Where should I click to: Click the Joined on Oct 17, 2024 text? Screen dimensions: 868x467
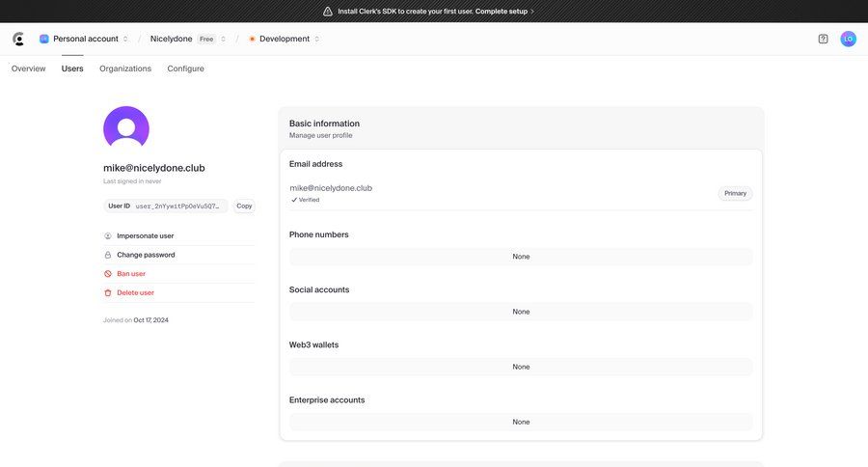point(136,320)
